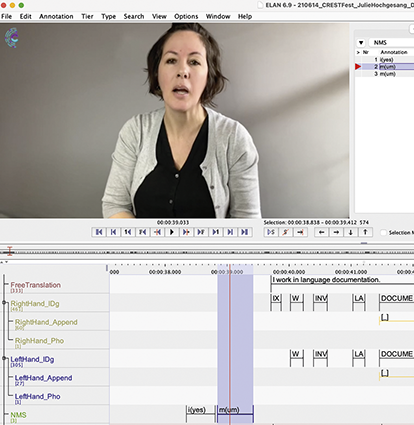Select the FreeTranslation tier label
This screenshot has width=414, height=425.
coord(35,285)
